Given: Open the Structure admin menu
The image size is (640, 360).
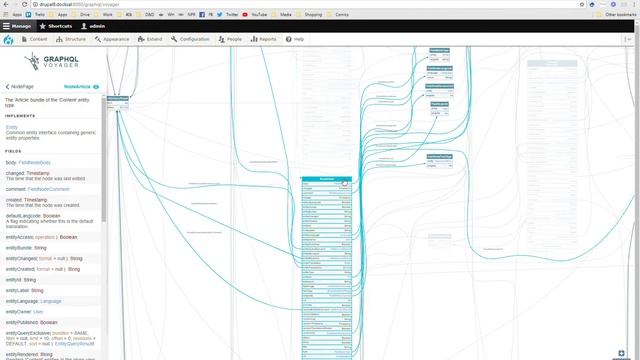Looking at the screenshot, I should point(71,39).
